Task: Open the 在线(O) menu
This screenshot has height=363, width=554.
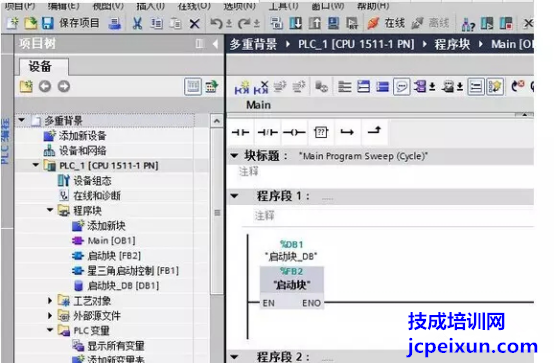Action: (x=194, y=6)
